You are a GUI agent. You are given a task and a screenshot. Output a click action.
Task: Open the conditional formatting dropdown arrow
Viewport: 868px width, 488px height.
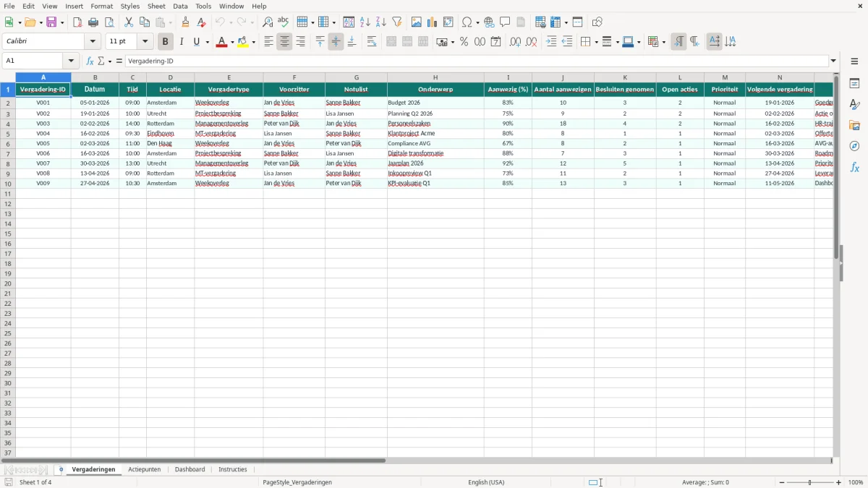point(663,42)
